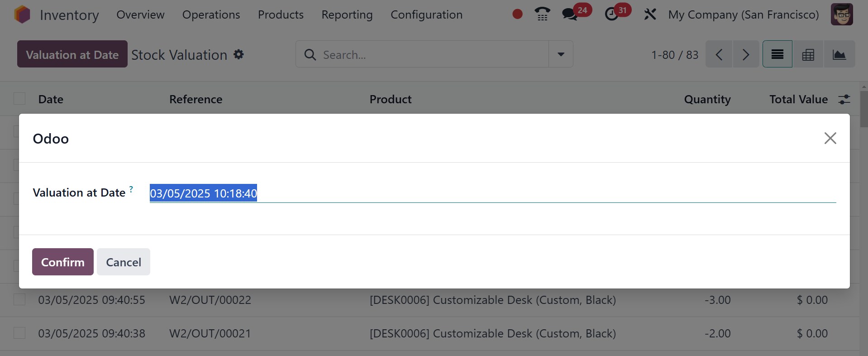This screenshot has width=868, height=356.
Task: Open Stock Valuation gear settings
Action: tap(238, 54)
